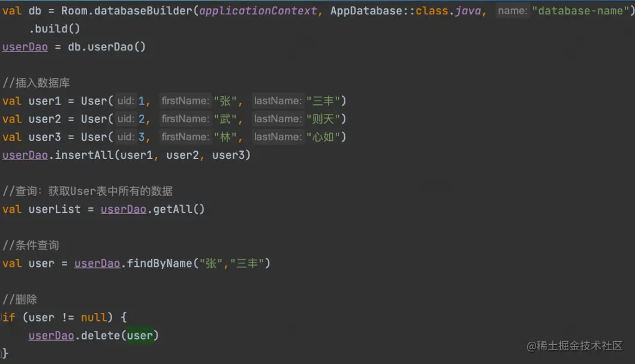Screen dimensions: 635x364
Task: Click the highlighted user argument in delete()
Action: coord(140,336)
